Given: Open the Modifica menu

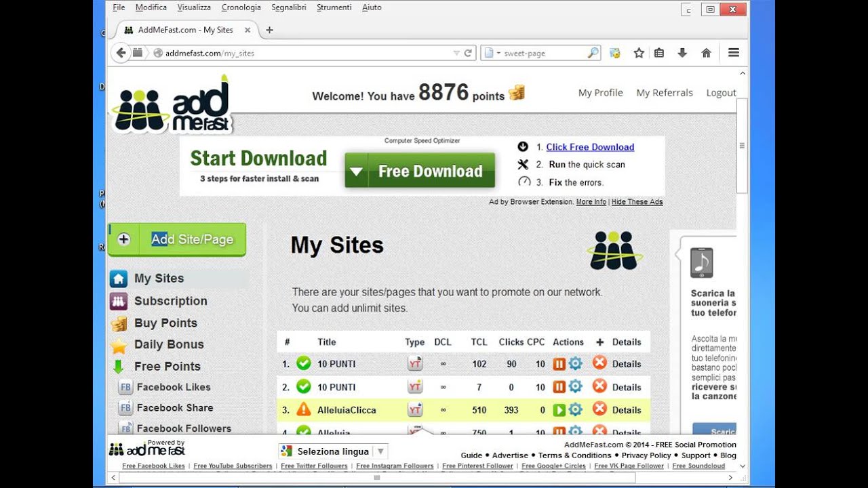Looking at the screenshot, I should 151,7.
